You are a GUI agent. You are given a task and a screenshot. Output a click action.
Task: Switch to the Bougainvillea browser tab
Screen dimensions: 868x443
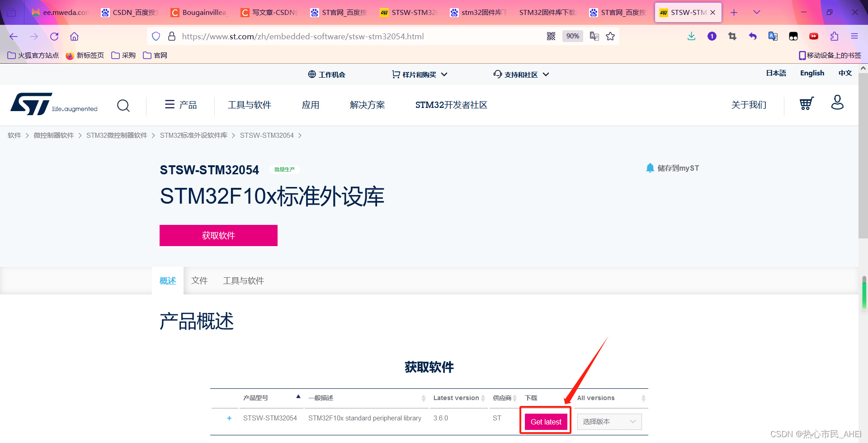click(x=199, y=13)
